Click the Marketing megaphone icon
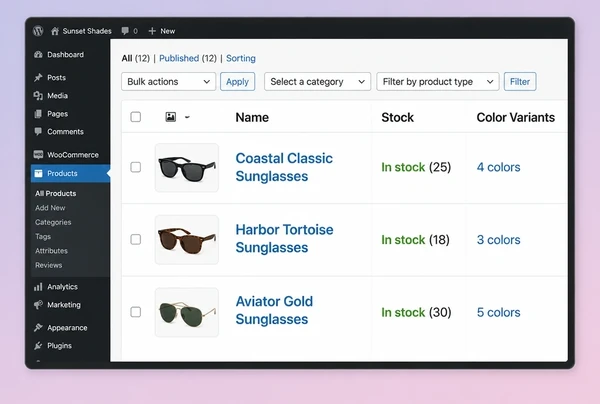600x404 pixels. 38,305
